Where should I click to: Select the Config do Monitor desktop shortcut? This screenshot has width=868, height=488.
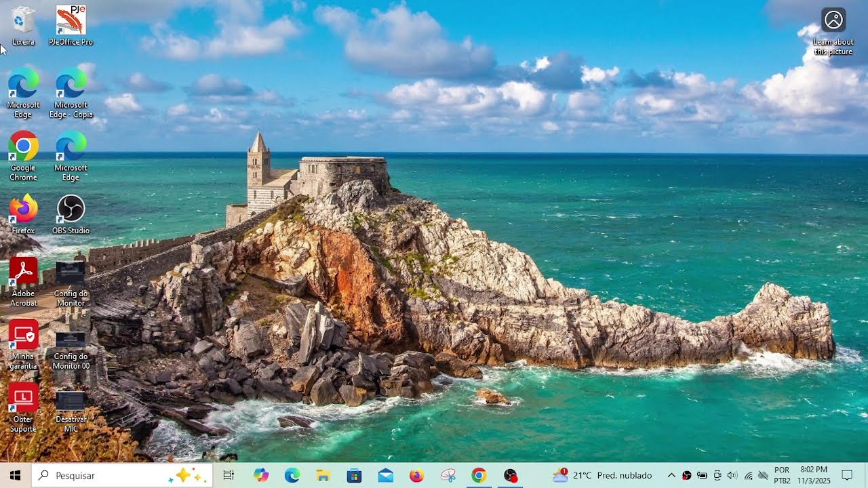click(71, 282)
